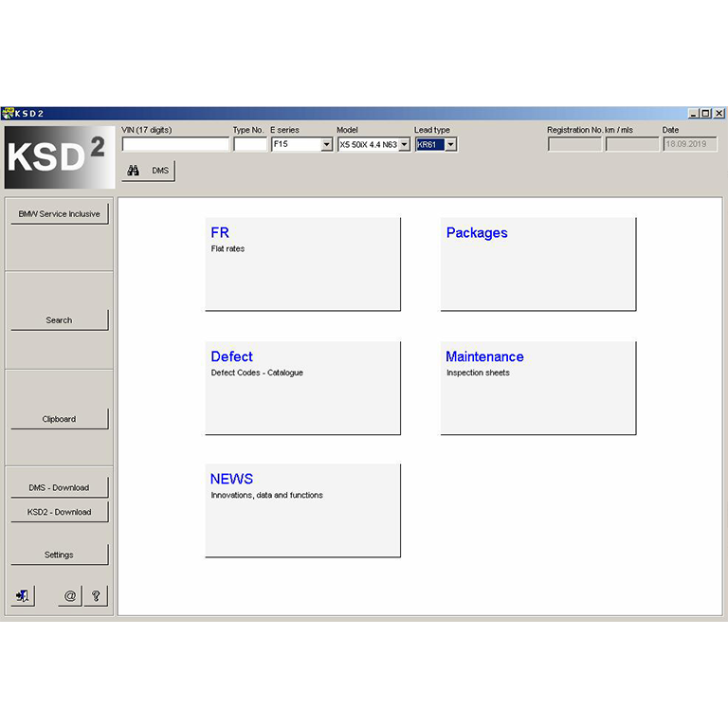This screenshot has width=728, height=728.
Task: Open Settings
Action: 60,555
